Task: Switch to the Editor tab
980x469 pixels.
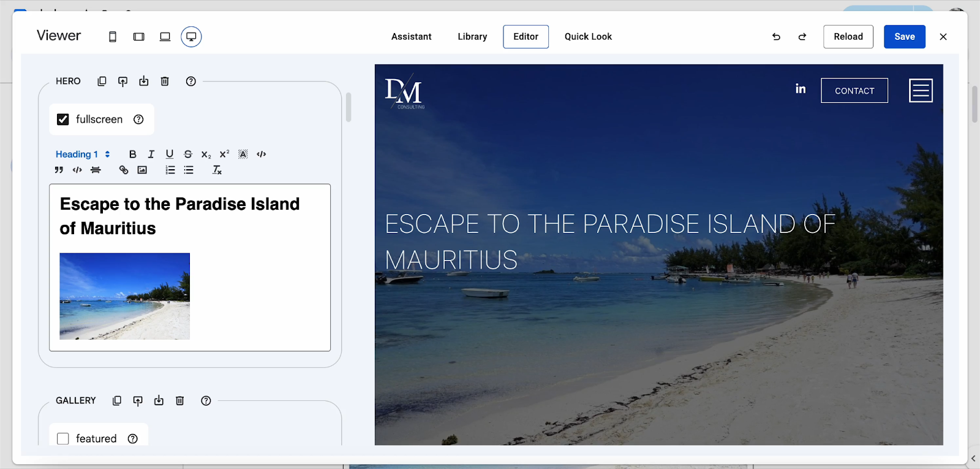Action: [526, 37]
